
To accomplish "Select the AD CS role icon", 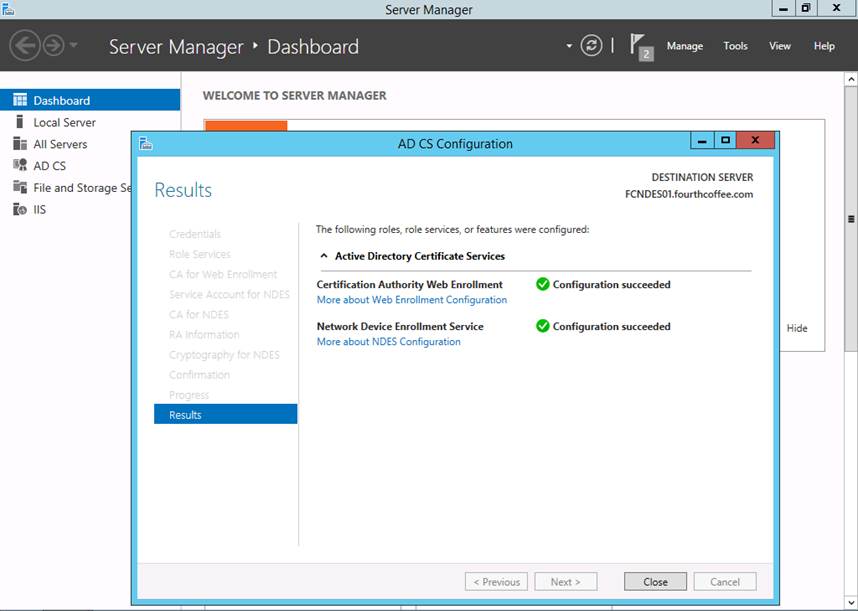I will [20, 166].
